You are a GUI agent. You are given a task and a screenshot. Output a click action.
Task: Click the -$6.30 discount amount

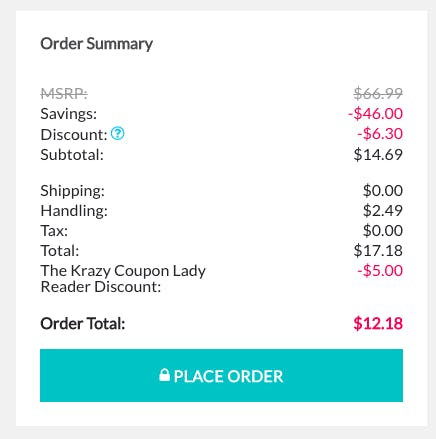(x=380, y=134)
